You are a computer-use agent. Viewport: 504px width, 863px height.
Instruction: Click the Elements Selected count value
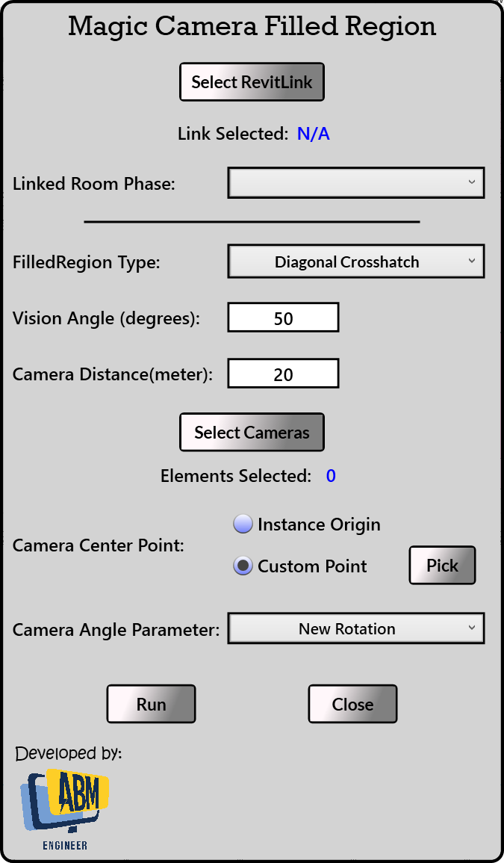pyautogui.click(x=331, y=476)
